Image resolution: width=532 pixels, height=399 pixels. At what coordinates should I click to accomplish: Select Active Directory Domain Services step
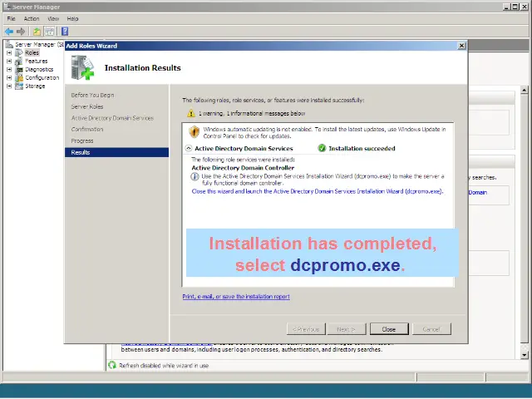(112, 118)
